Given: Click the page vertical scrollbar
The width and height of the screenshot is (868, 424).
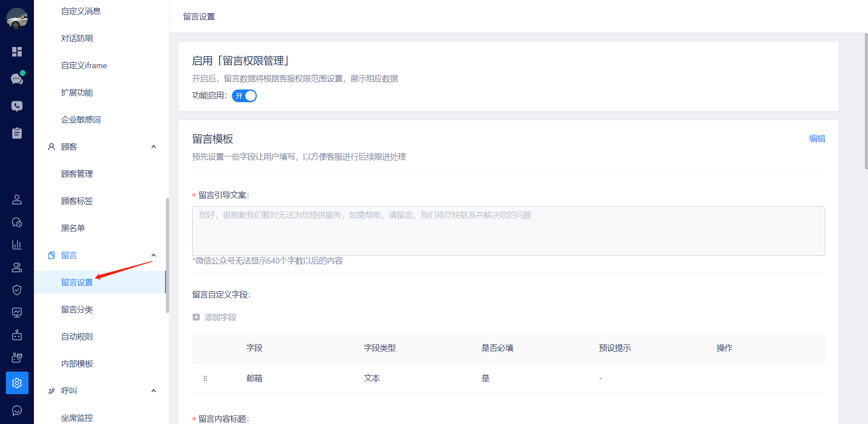Looking at the screenshot, I should 866,101.
